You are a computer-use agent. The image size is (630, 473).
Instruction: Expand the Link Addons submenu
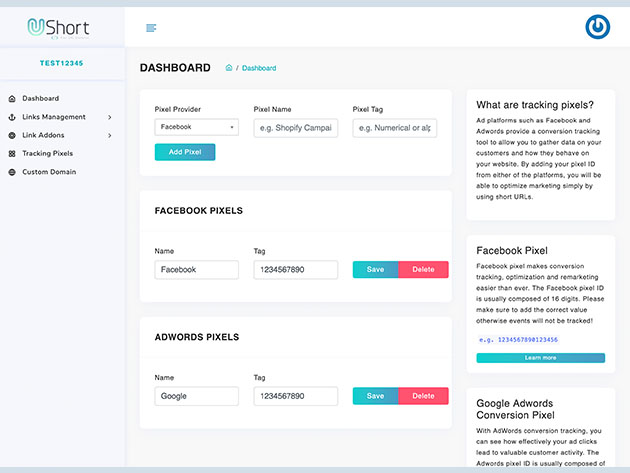click(x=109, y=135)
